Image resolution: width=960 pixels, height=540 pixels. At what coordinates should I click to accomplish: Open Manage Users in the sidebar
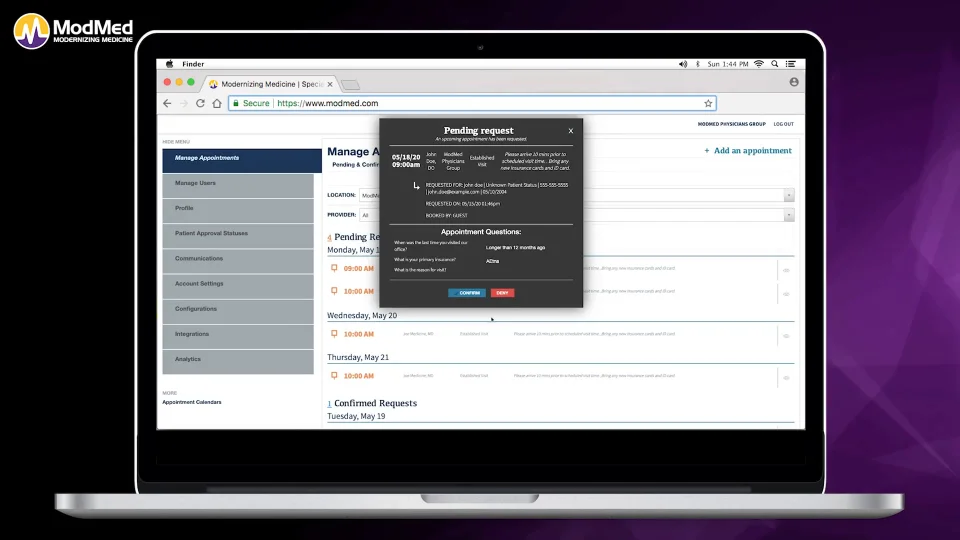click(x=238, y=186)
